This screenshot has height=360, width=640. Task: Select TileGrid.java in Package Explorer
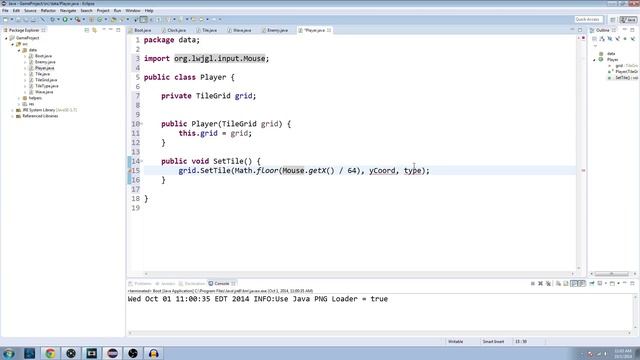click(x=46, y=80)
